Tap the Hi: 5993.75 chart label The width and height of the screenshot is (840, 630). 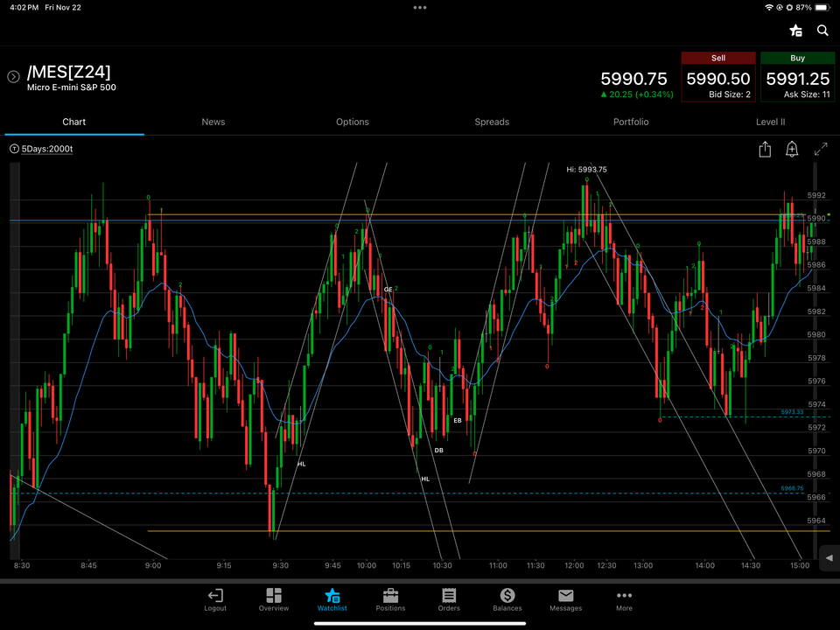click(x=586, y=169)
